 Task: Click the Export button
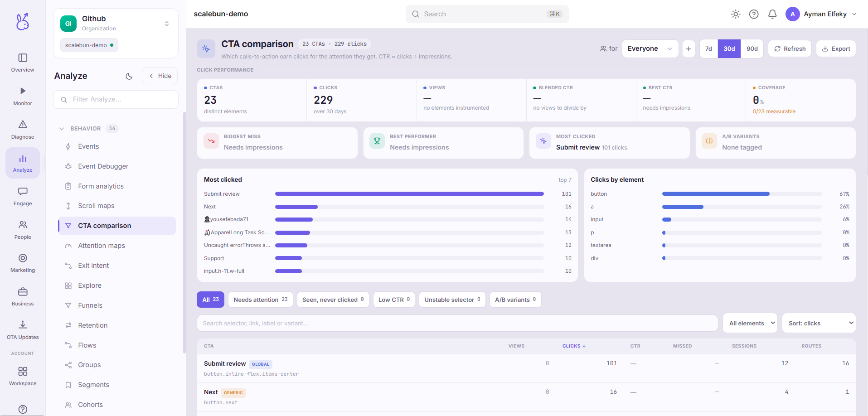click(x=836, y=48)
